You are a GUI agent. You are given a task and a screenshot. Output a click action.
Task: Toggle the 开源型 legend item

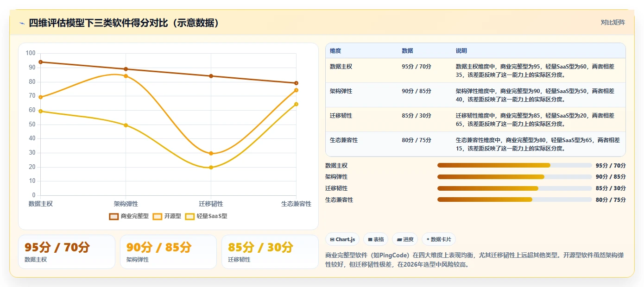pos(167,216)
